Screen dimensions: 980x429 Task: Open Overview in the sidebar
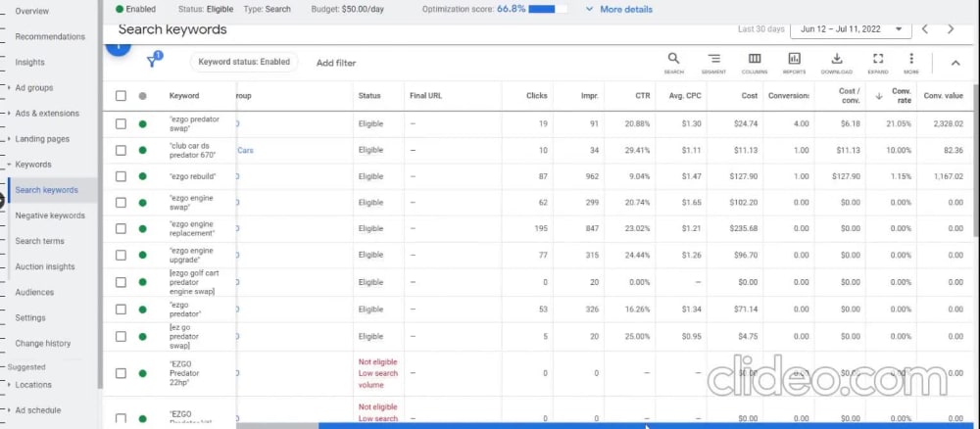[x=31, y=11]
